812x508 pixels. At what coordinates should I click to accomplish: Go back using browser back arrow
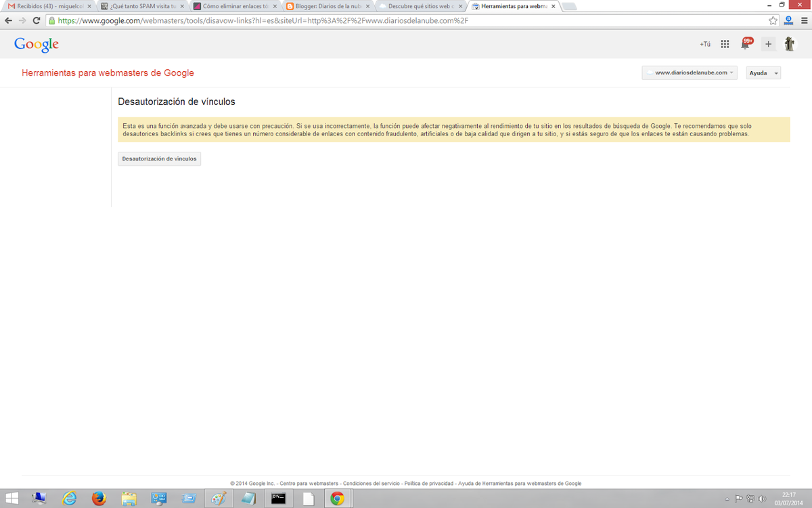tap(9, 20)
